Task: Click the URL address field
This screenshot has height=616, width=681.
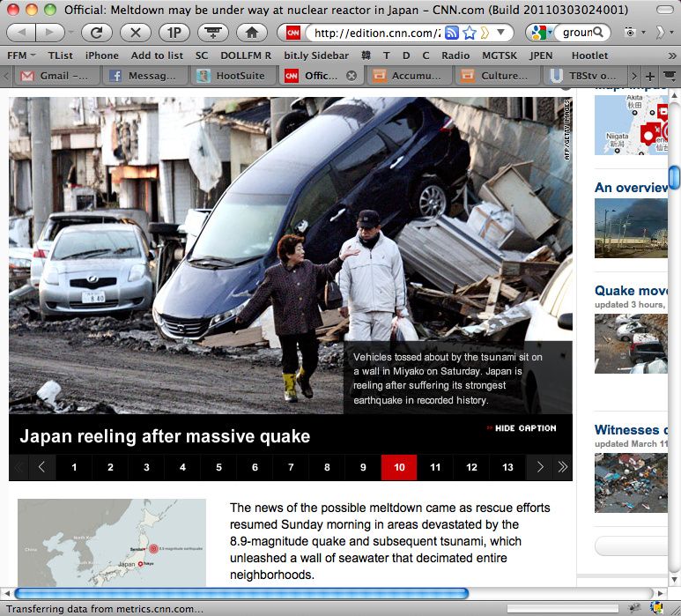Action: pos(376,33)
